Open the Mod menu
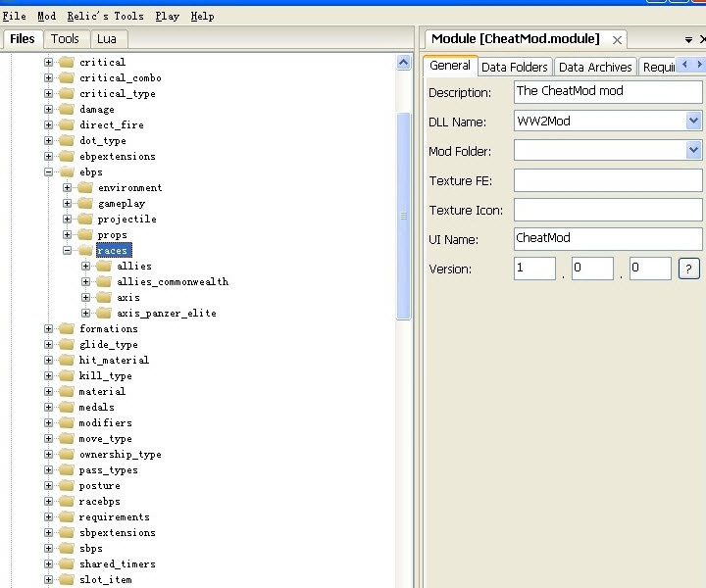706x588 pixels. 47,17
